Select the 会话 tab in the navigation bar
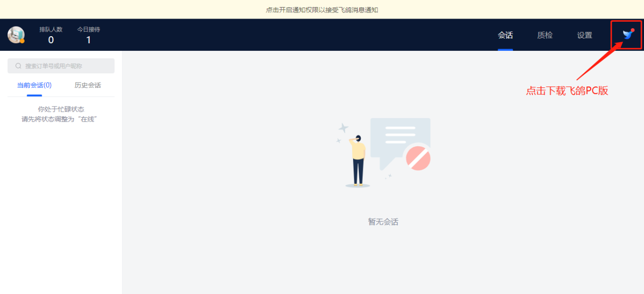This screenshot has width=644, height=294. [506, 35]
